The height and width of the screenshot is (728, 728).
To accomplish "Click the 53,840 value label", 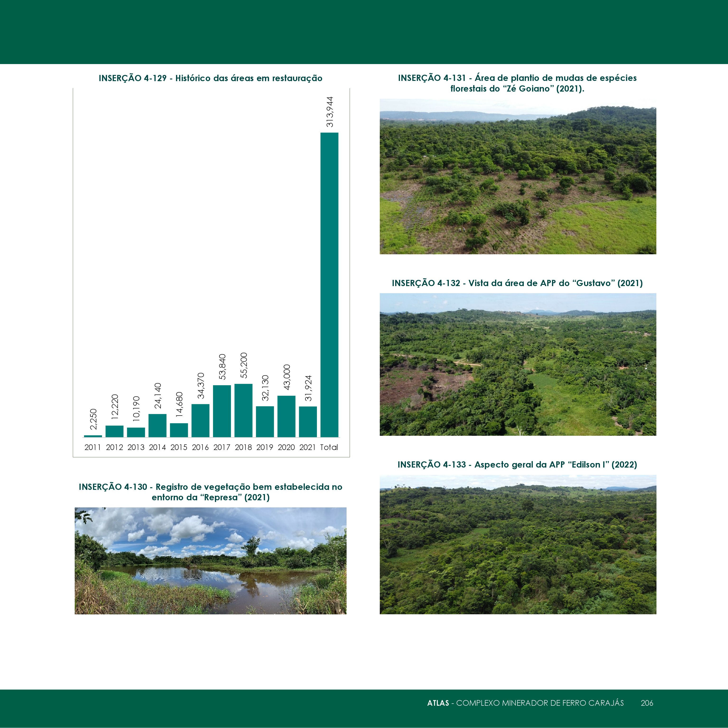I will [222, 367].
